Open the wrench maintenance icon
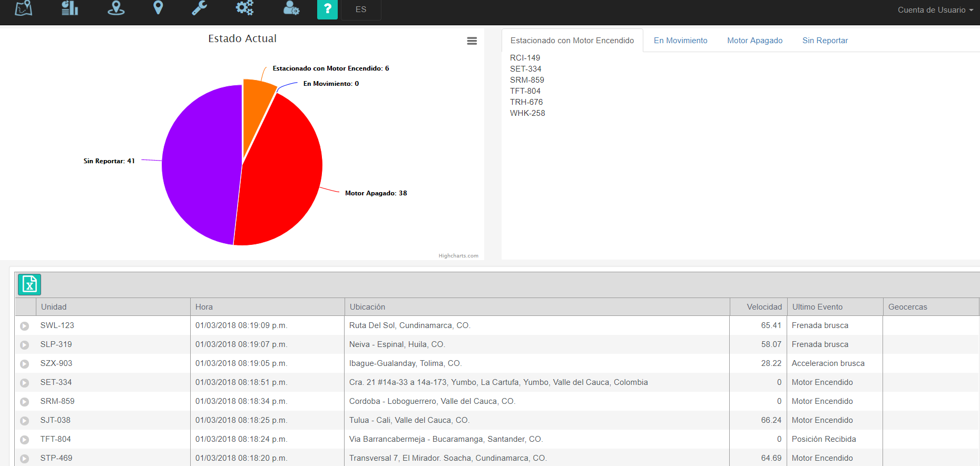980x466 pixels. tap(199, 8)
